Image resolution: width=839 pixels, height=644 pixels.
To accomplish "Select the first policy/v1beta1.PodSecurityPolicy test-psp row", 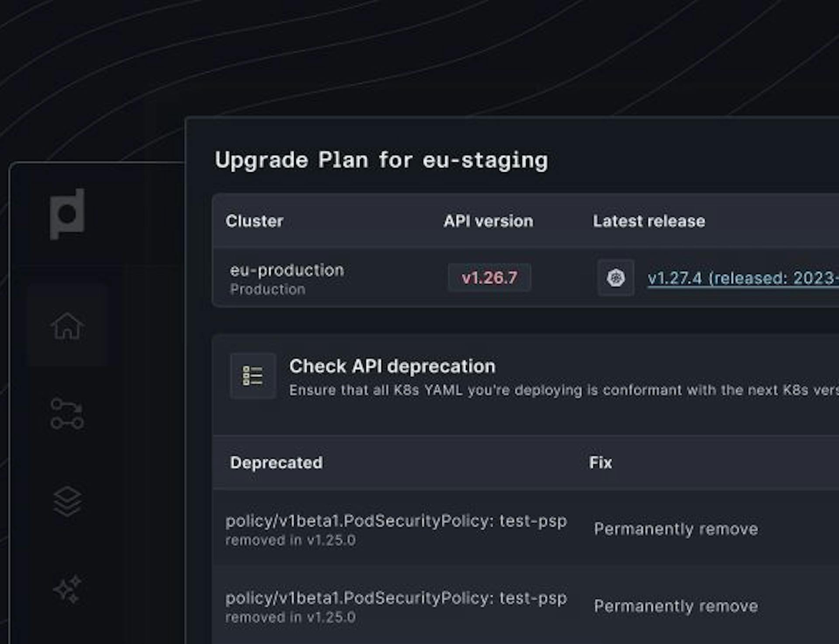I will tap(525, 529).
